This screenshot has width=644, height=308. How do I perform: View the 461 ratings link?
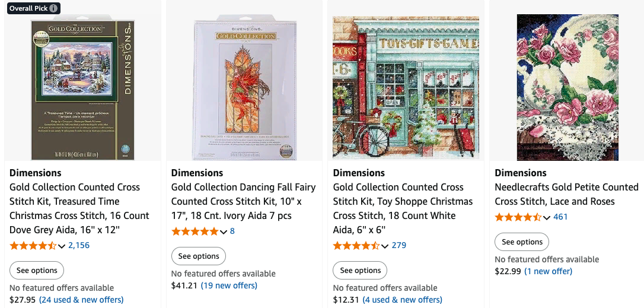point(560,217)
